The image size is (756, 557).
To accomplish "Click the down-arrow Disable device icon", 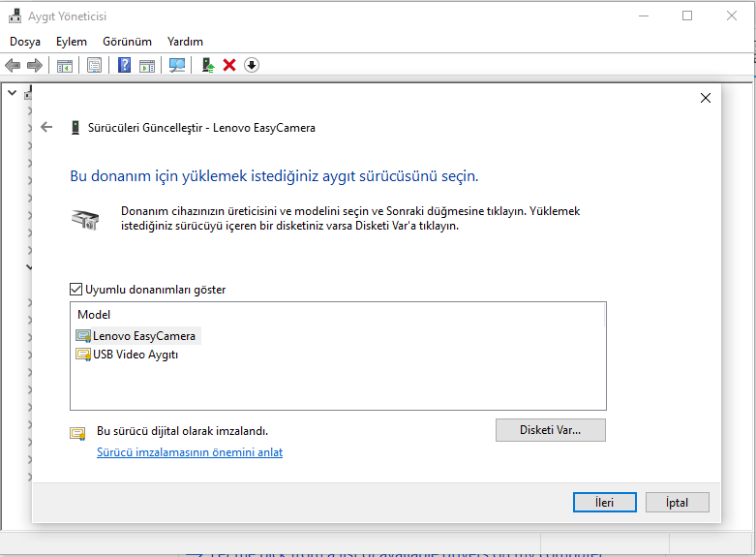I will (x=252, y=65).
